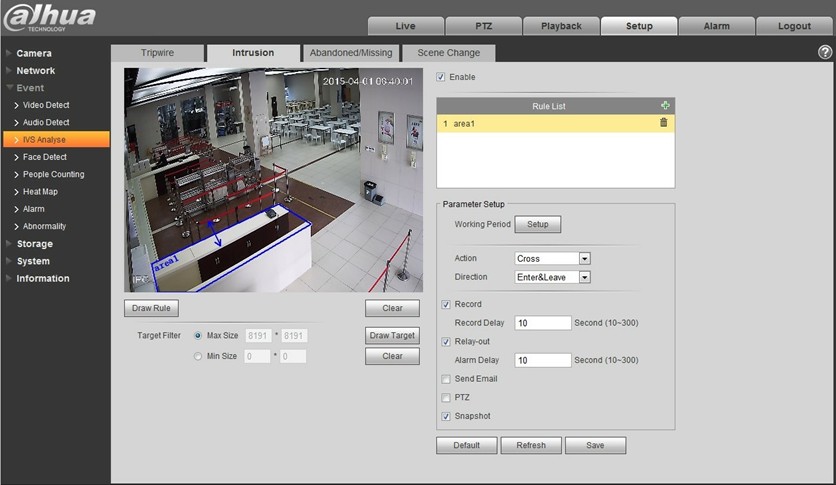Viewport: 836px width, 485px height.
Task: Click the add rule plus icon
Action: 665,106
